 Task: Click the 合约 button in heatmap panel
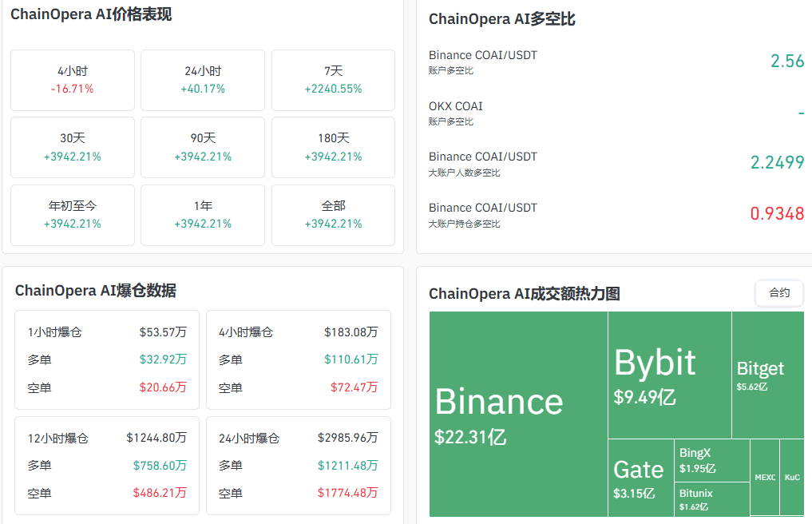[779, 293]
